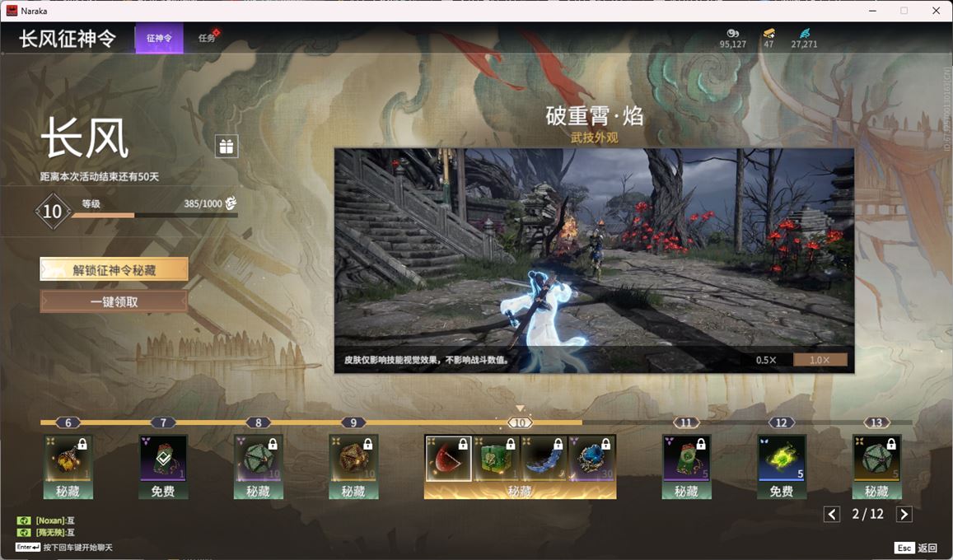Set preview speed to 0.5×

[x=766, y=360]
